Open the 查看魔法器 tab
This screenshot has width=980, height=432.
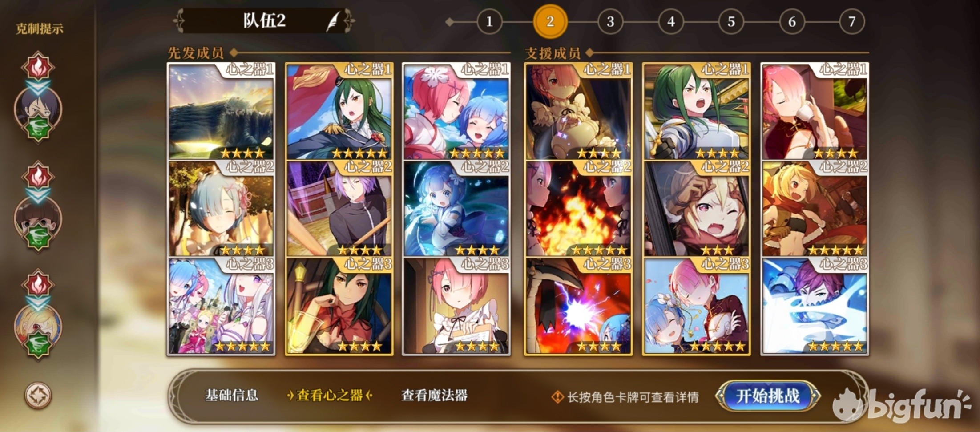[434, 395]
